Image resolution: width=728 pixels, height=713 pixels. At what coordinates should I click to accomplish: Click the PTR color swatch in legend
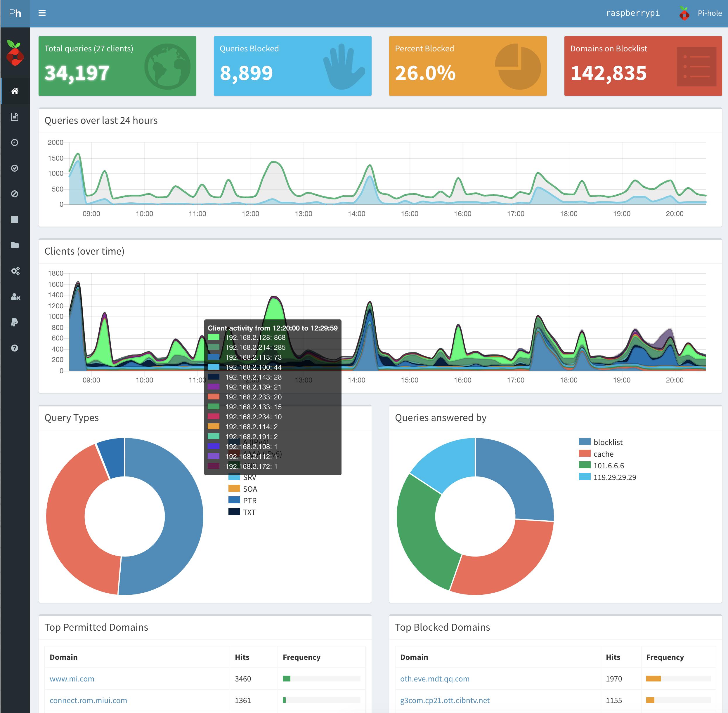(234, 500)
